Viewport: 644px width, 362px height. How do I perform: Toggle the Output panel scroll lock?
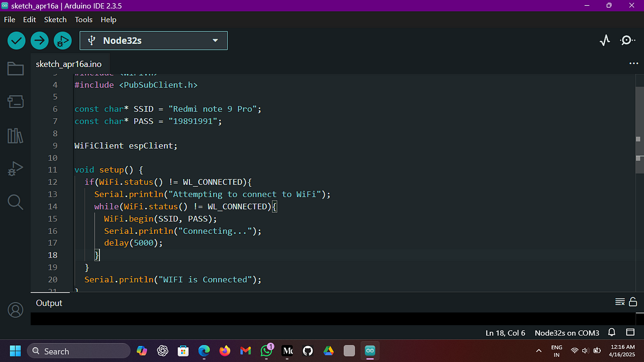(632, 302)
